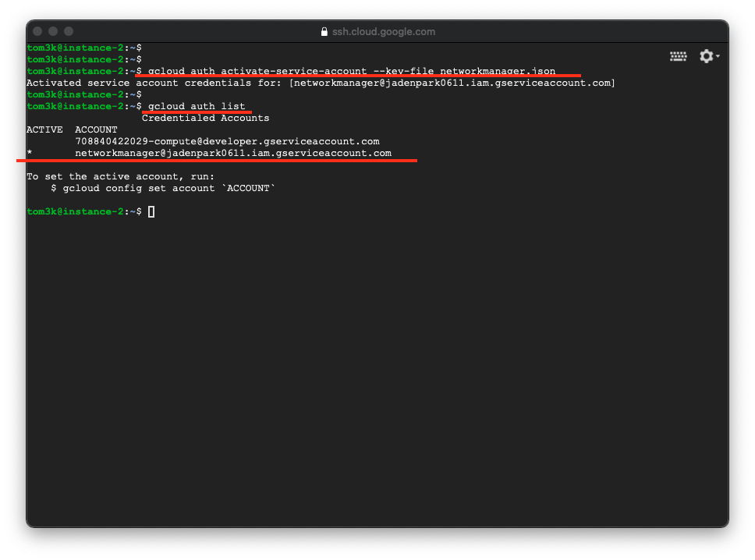
Task: Click the lock icon beside ssh.cloud.google.com
Action: tap(324, 32)
